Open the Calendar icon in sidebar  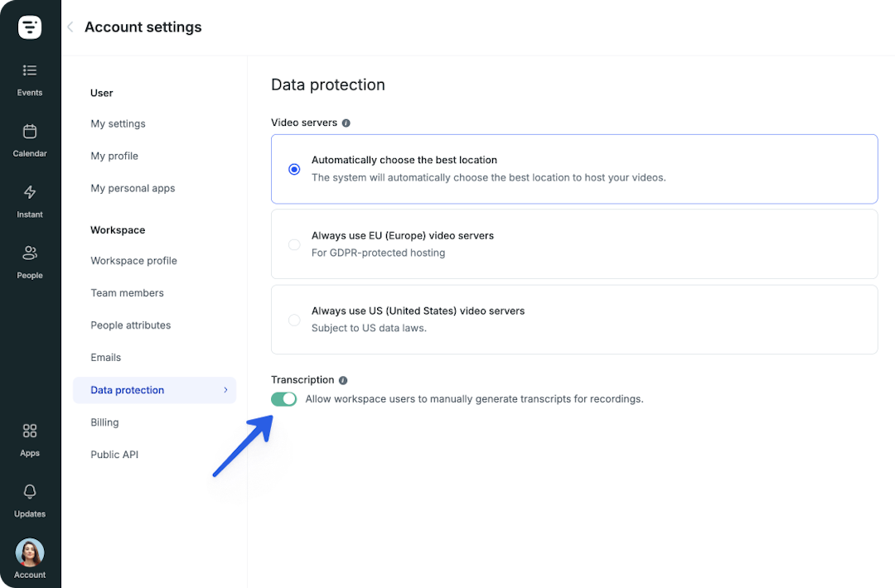tap(30, 131)
